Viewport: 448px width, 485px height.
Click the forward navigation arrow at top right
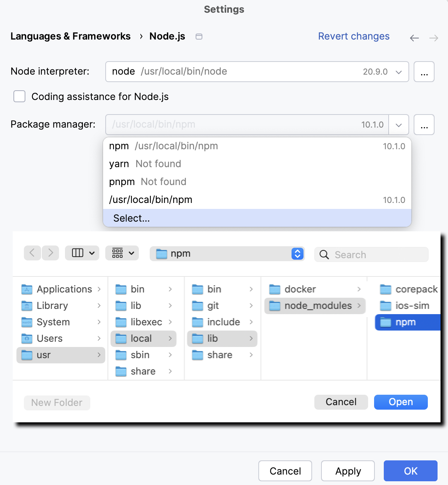433,38
